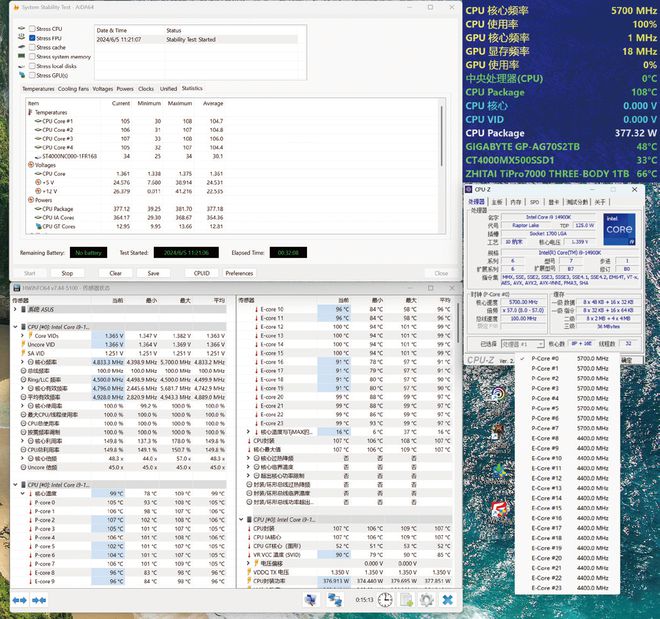Expand the 电压偏移 row

pyautogui.click(x=249, y=563)
